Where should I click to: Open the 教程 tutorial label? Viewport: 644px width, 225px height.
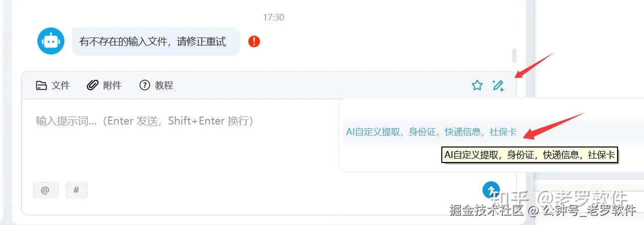point(164,85)
